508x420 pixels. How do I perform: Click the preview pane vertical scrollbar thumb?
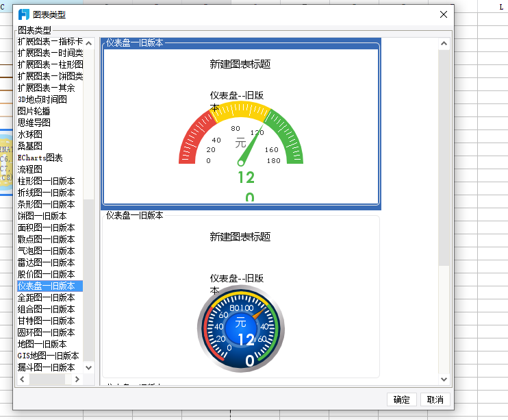444,158
